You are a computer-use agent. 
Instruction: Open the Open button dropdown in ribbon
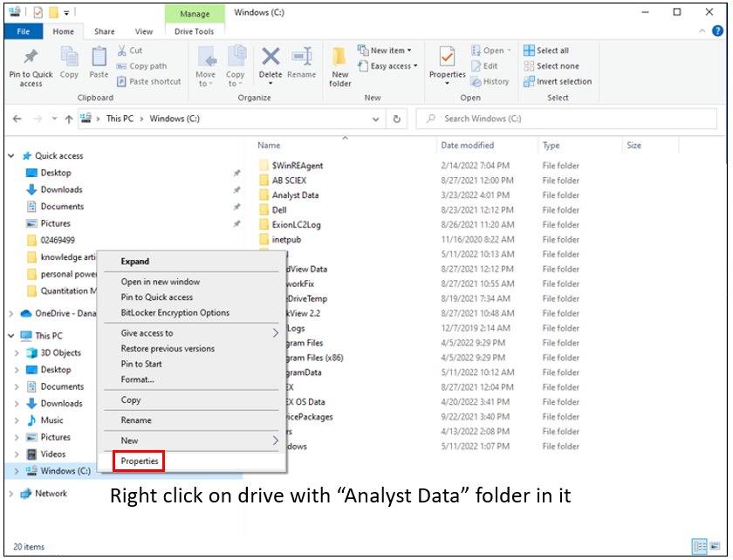(510, 50)
